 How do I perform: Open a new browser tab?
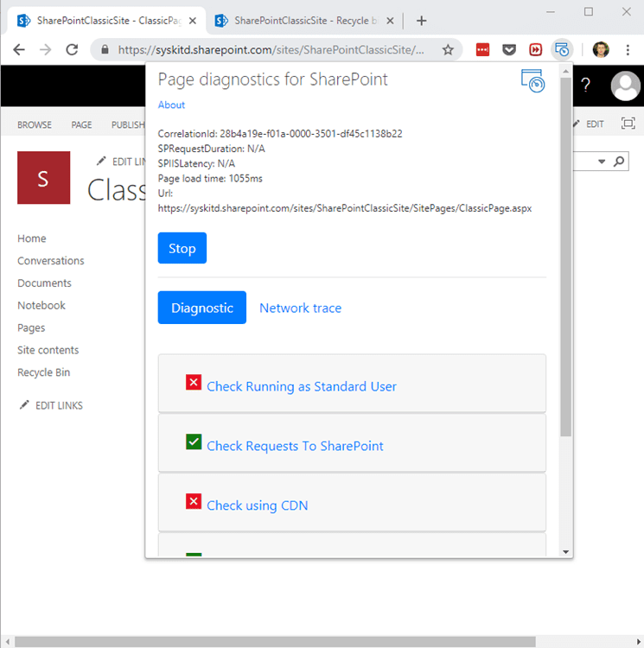[421, 21]
